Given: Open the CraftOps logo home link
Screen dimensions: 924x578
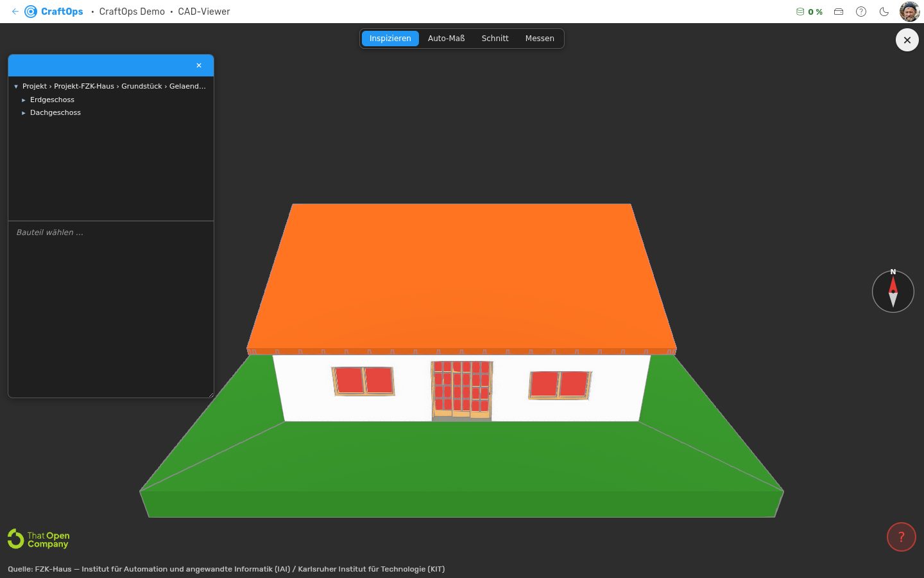Looking at the screenshot, I should coord(54,12).
